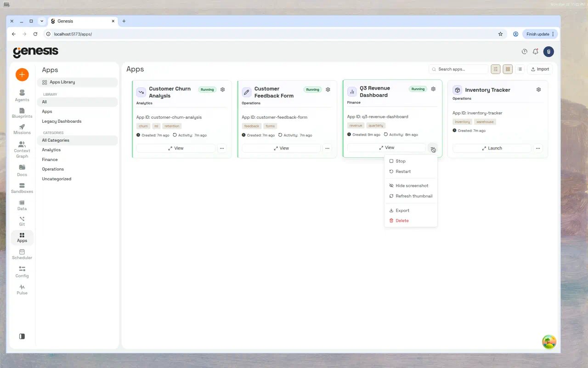588x368 pixels.
Task: Click the orange plus create button
Action: 22,75
